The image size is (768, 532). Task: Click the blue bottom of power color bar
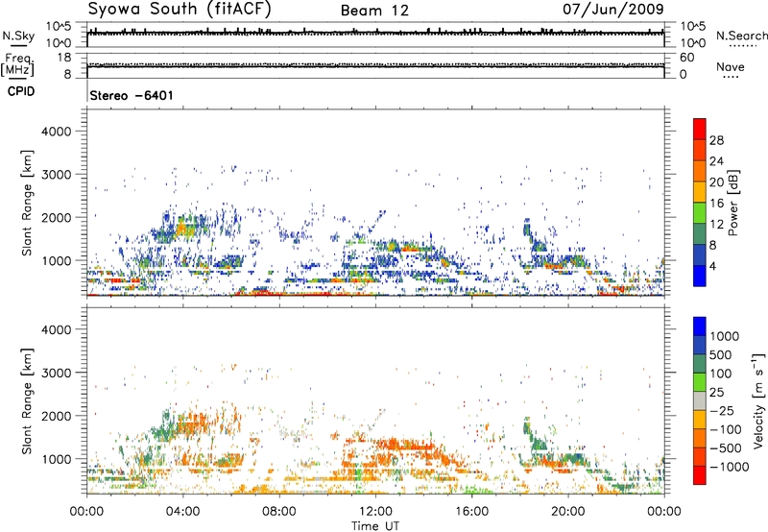click(700, 276)
